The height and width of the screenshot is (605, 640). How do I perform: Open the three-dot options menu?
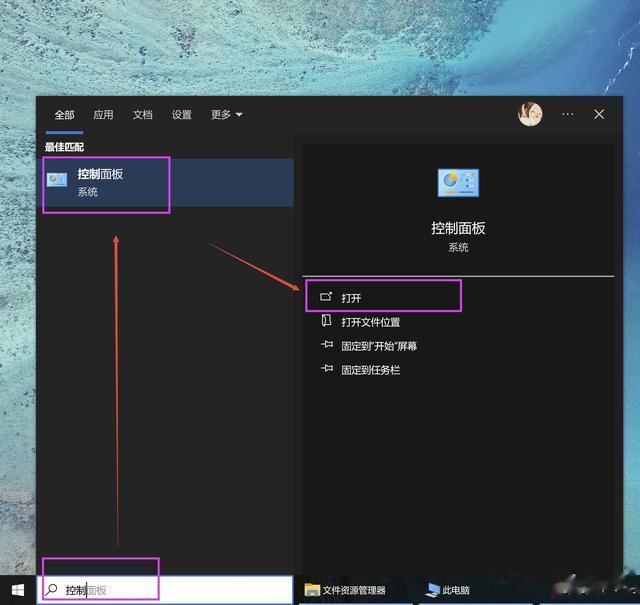coord(567,114)
